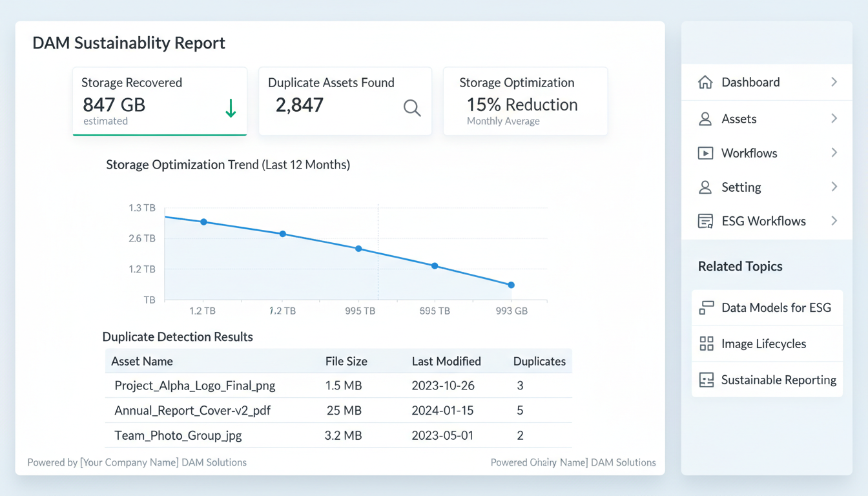
Task: Click the last data point on the trend chart
Action: tap(511, 284)
